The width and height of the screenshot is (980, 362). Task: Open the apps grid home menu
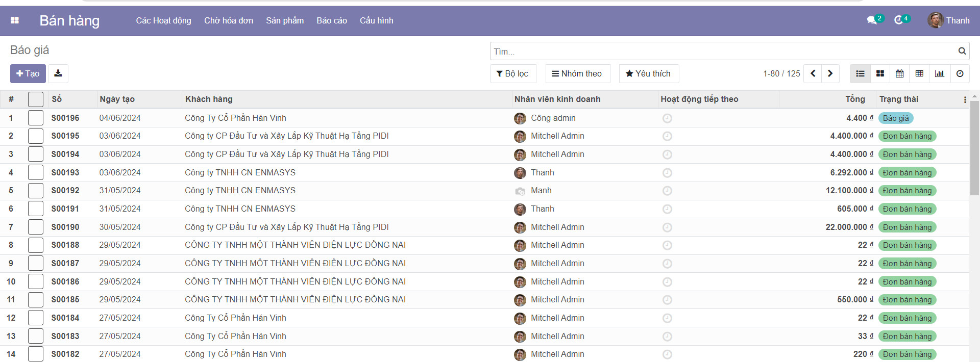coord(15,20)
